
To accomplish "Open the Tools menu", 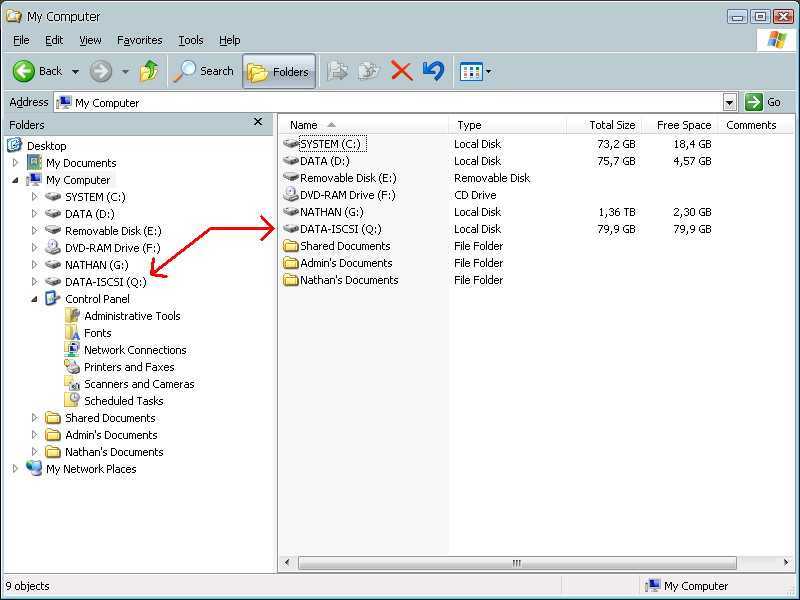I will 190,40.
